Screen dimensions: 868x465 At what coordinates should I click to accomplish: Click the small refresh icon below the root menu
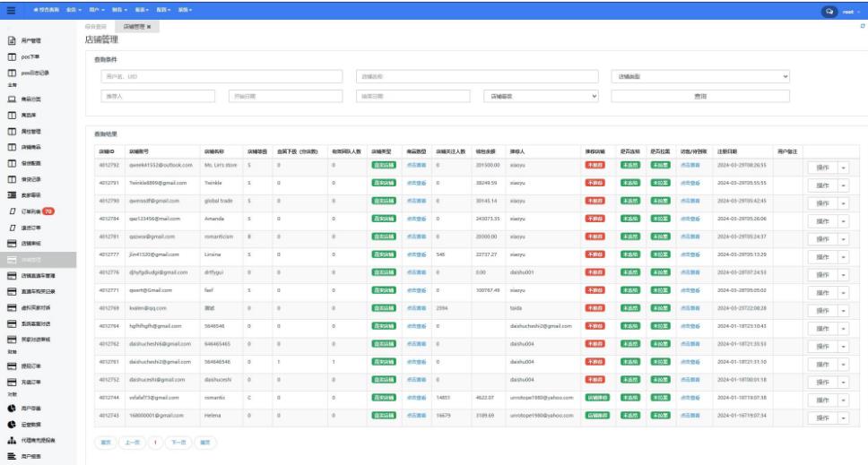tap(862, 26)
